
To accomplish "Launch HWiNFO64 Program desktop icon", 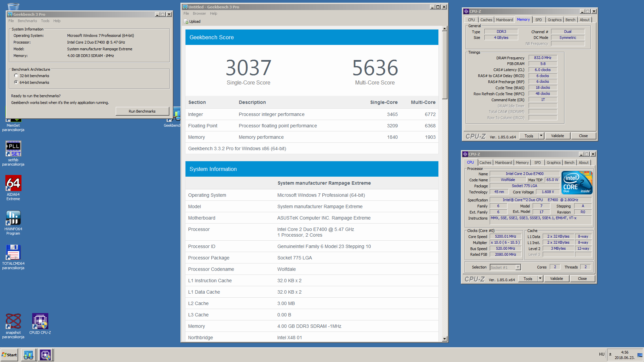I will pyautogui.click(x=13, y=222).
